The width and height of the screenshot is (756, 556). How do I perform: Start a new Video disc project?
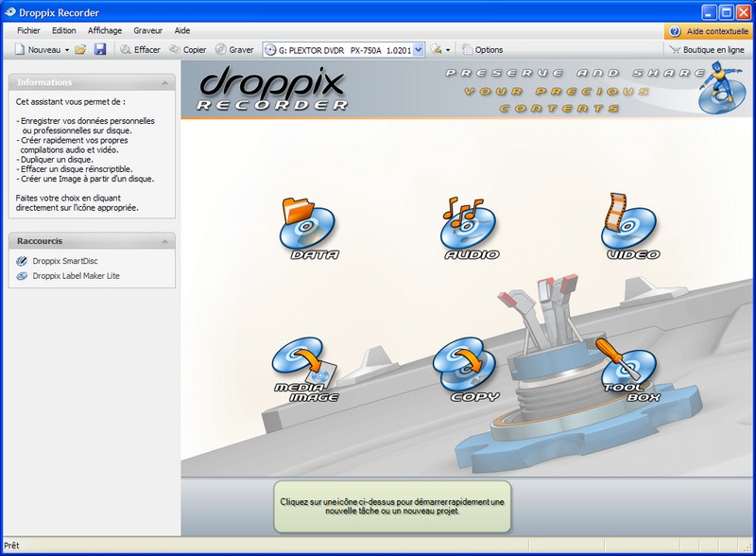631,227
